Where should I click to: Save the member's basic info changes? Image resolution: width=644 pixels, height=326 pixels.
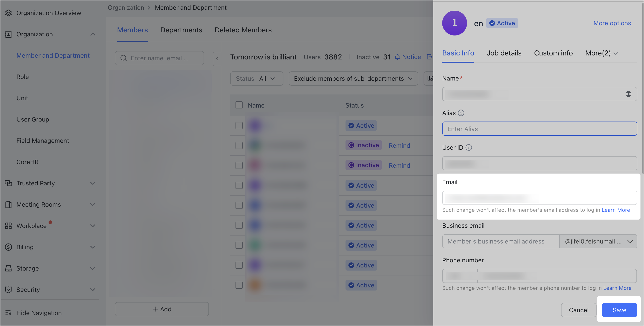619,310
